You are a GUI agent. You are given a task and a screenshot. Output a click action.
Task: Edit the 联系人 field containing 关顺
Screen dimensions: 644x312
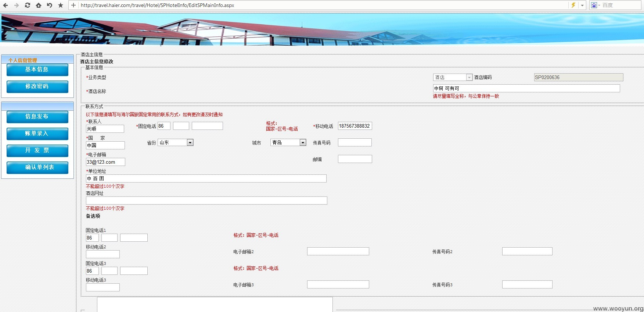tap(105, 129)
